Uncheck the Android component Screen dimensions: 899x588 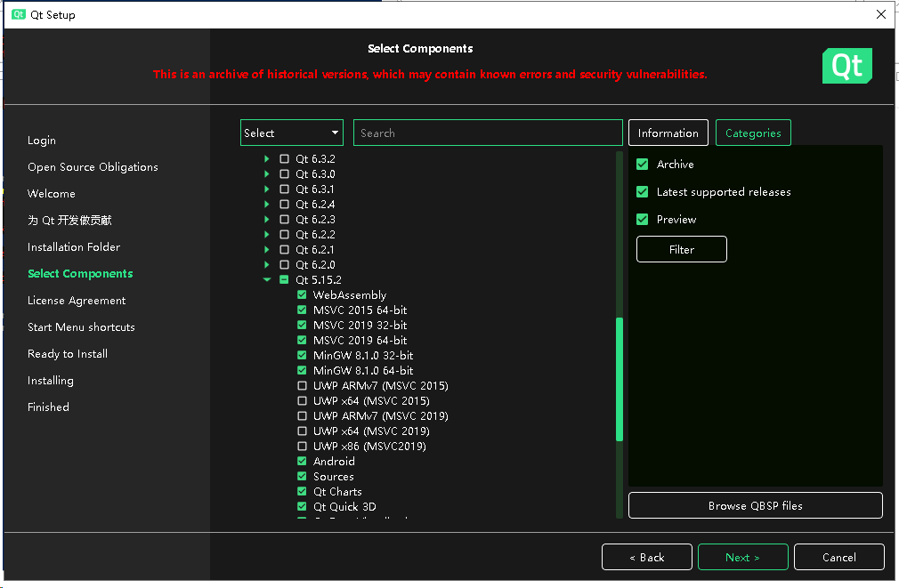(302, 462)
